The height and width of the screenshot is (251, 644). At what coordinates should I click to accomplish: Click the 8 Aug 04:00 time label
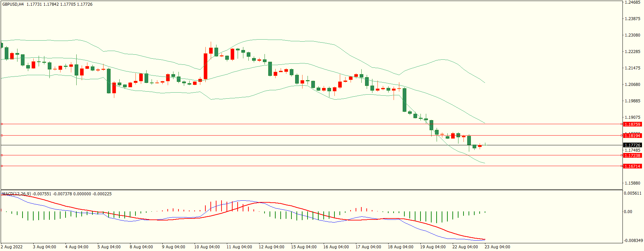pyautogui.click(x=141, y=247)
